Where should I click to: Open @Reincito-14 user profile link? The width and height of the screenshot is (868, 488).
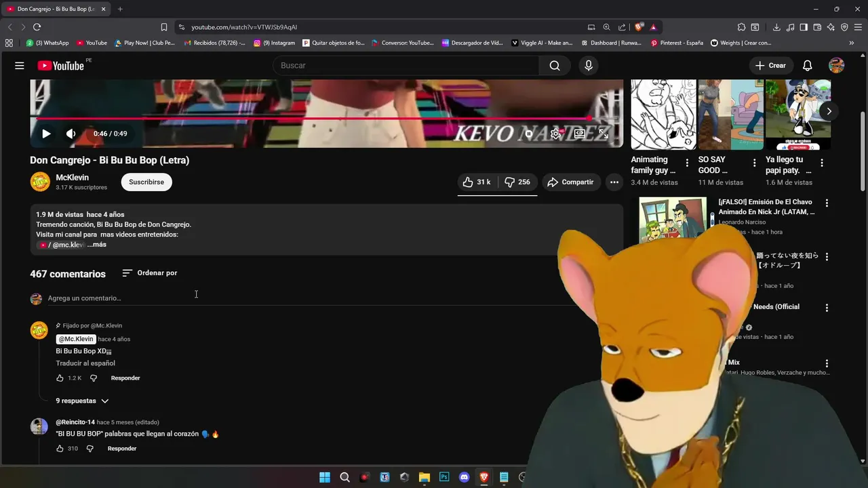pos(75,422)
